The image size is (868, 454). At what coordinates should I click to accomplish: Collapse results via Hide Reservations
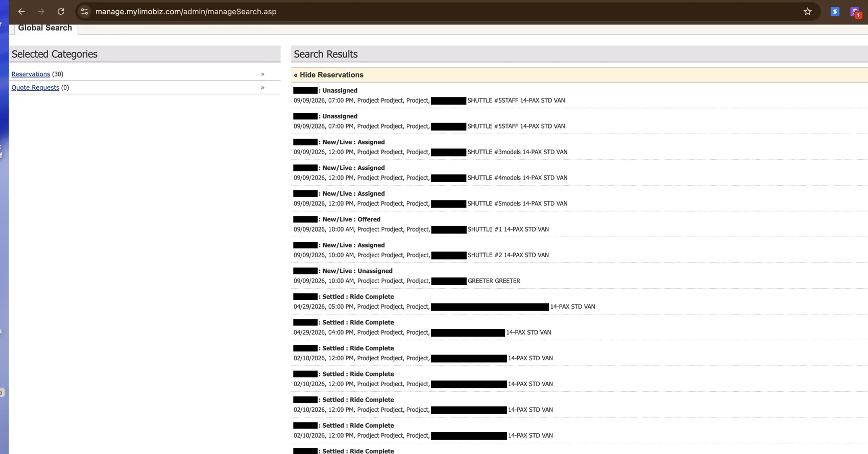pyautogui.click(x=328, y=74)
